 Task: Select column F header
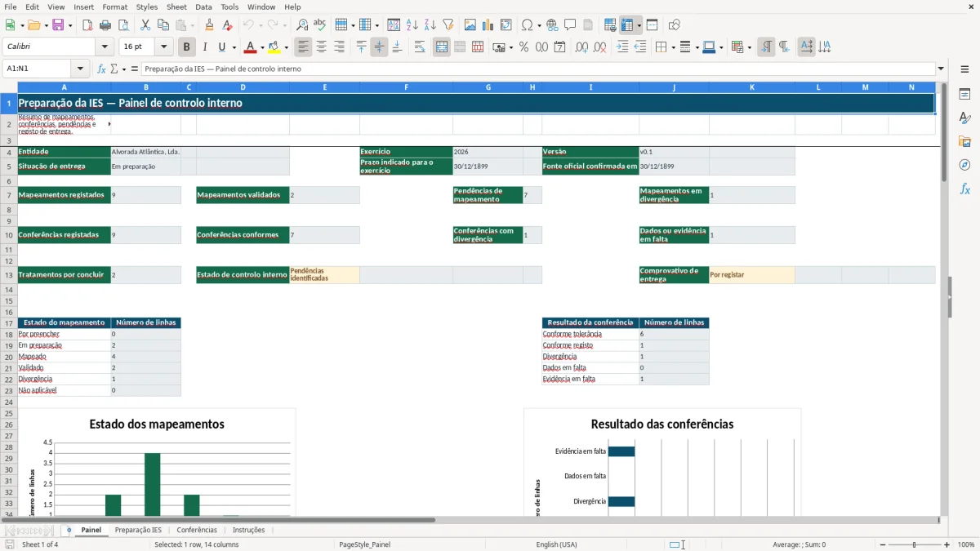pos(406,87)
